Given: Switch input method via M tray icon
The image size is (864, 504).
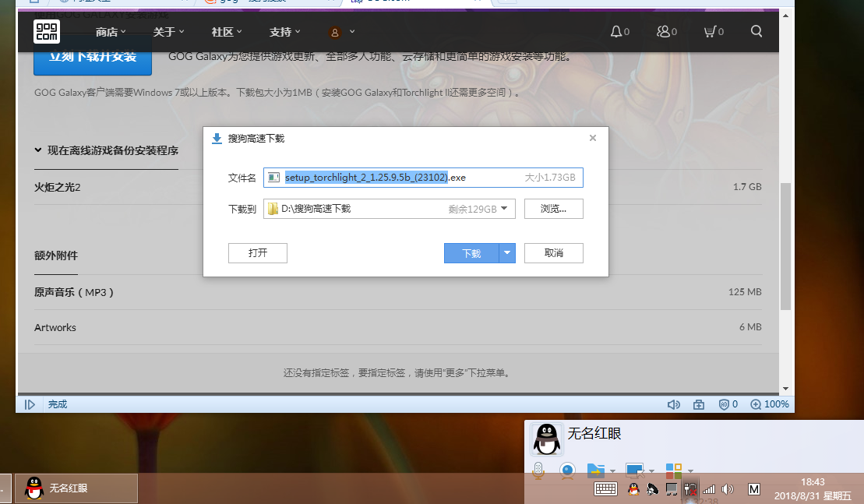Looking at the screenshot, I should (x=754, y=488).
